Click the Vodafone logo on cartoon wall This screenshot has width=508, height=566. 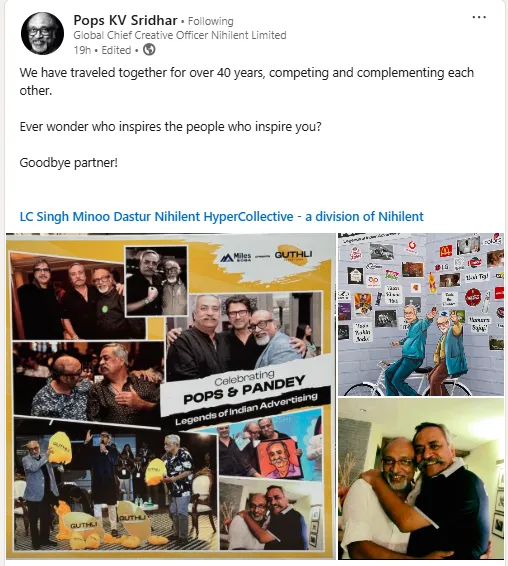pyautogui.click(x=411, y=246)
